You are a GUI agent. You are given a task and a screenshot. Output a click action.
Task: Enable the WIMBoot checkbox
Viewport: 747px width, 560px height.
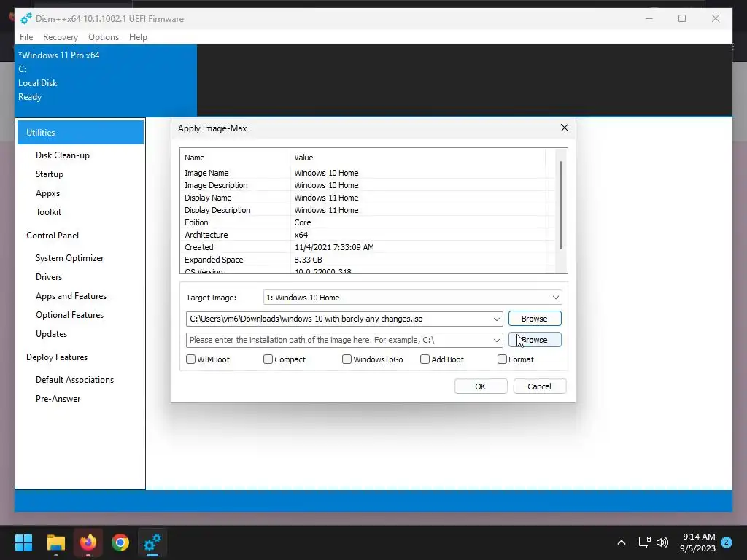[x=190, y=359]
